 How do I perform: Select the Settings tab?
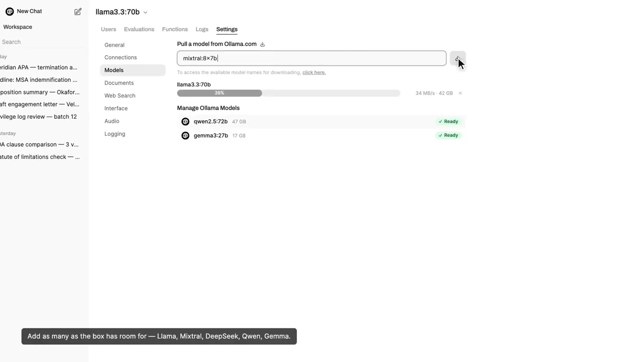point(227,29)
